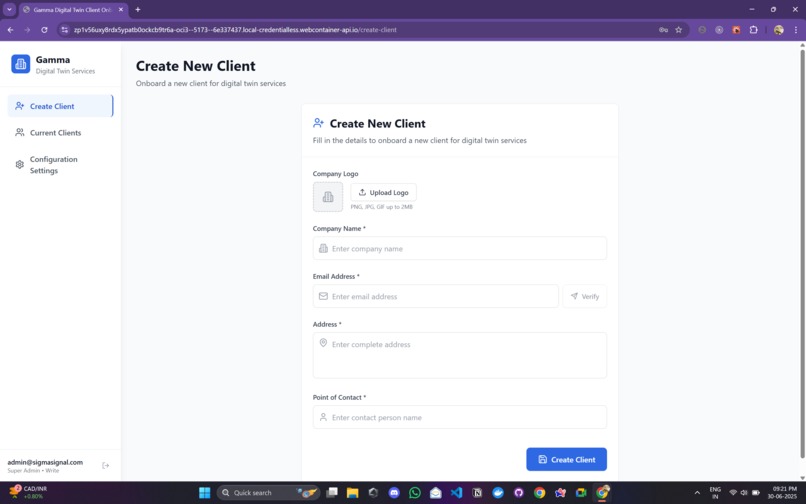Screen dimensions: 806x504
Task: Click the page vertical scrollbar
Action: 802,252
